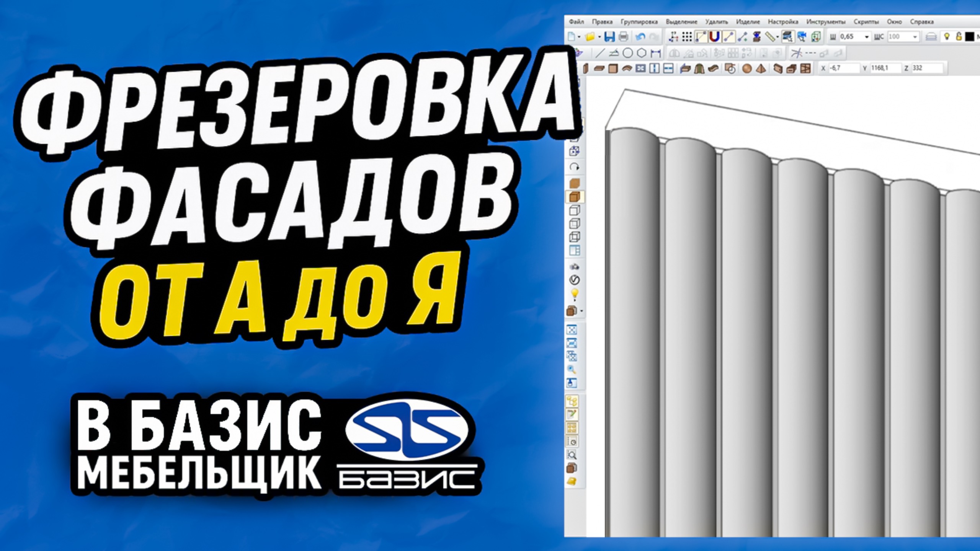Expand the ШС scale value dropdown
The image size is (980, 551).
point(915,36)
